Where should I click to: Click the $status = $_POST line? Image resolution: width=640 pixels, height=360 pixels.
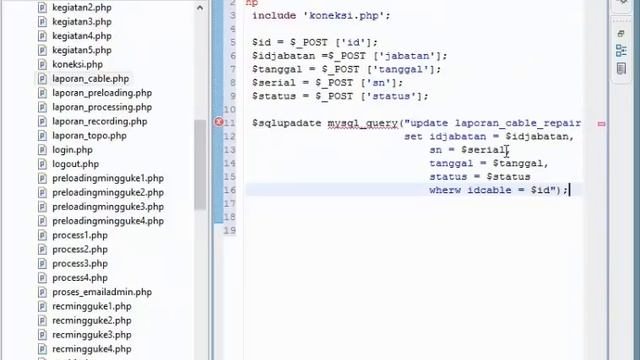(x=340, y=96)
